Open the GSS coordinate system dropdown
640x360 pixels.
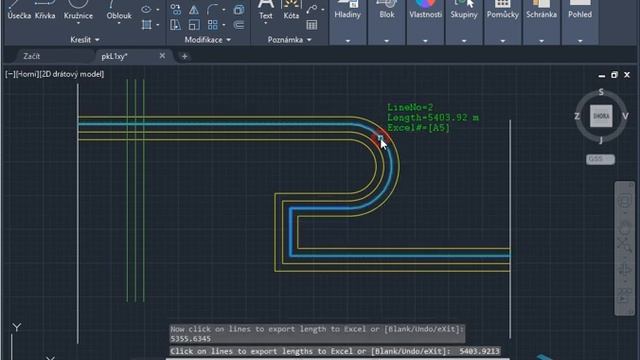click(x=600, y=159)
